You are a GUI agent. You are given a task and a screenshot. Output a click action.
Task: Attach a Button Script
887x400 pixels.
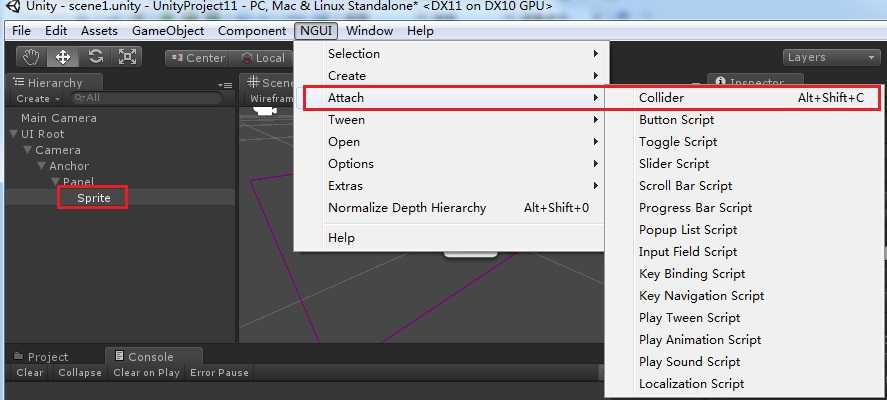(x=744, y=120)
